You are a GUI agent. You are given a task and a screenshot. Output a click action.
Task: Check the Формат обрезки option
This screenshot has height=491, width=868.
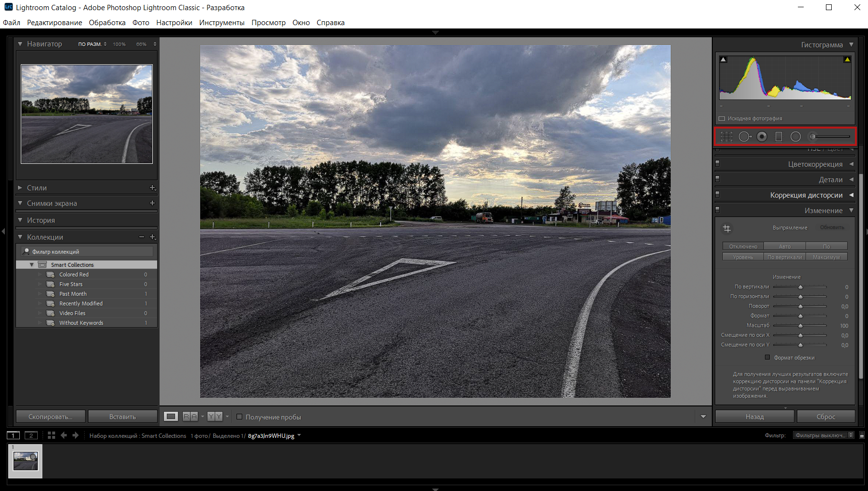767,358
